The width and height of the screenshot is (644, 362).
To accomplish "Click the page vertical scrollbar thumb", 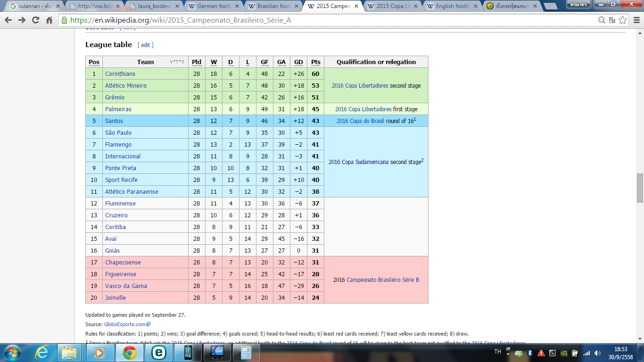I will (x=640, y=188).
